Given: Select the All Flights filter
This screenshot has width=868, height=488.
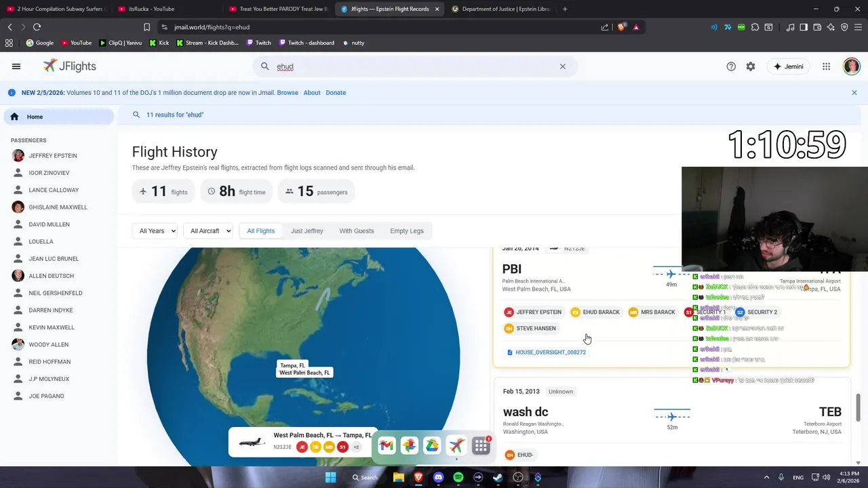Looking at the screenshot, I should [261, 231].
